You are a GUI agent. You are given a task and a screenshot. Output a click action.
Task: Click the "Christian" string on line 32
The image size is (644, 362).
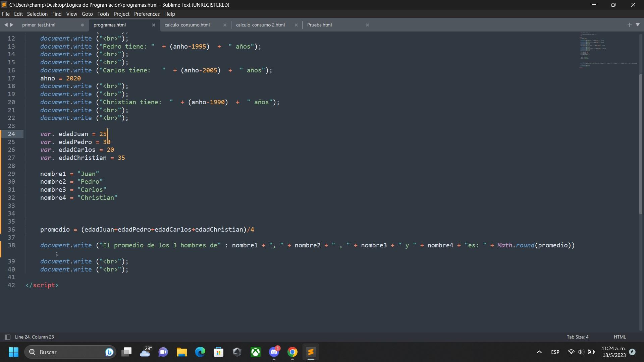point(97,197)
